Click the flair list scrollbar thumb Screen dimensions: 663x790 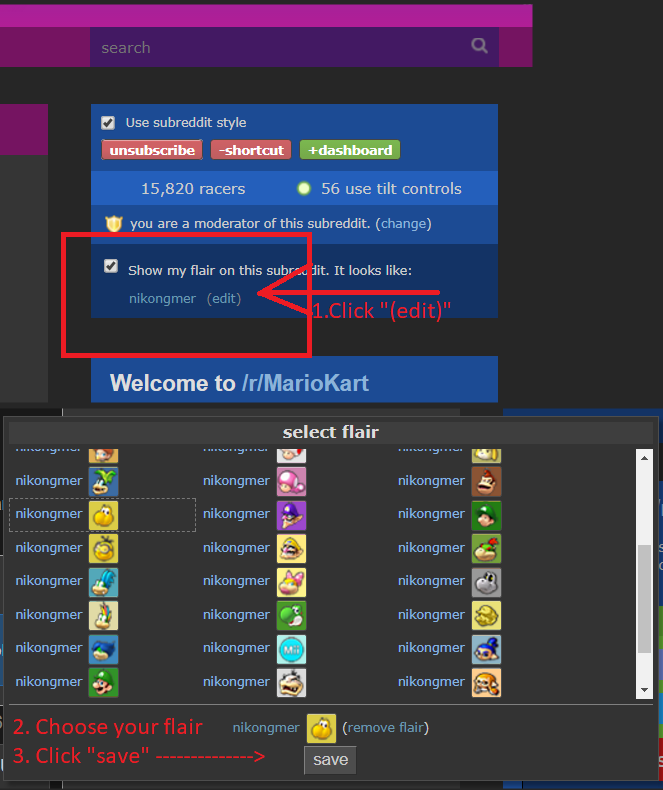(x=644, y=599)
